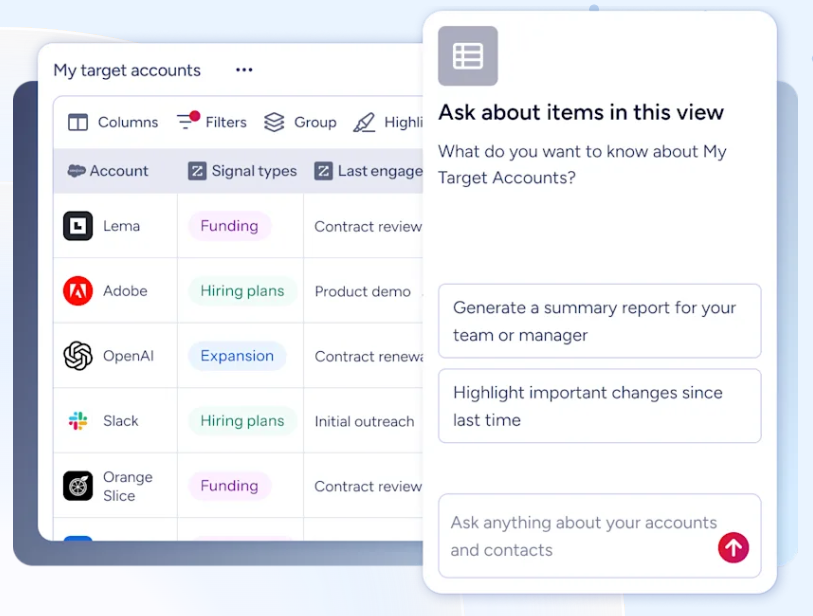Screen dimensions: 813x616
Task: Click the Slack logo
Action: pyautogui.click(x=78, y=421)
